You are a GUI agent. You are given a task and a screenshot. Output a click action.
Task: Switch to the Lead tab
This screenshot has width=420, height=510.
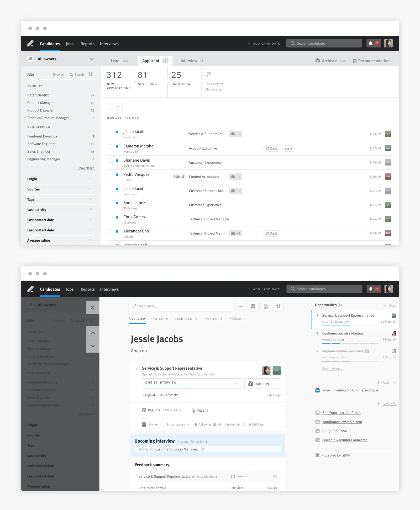(x=119, y=61)
